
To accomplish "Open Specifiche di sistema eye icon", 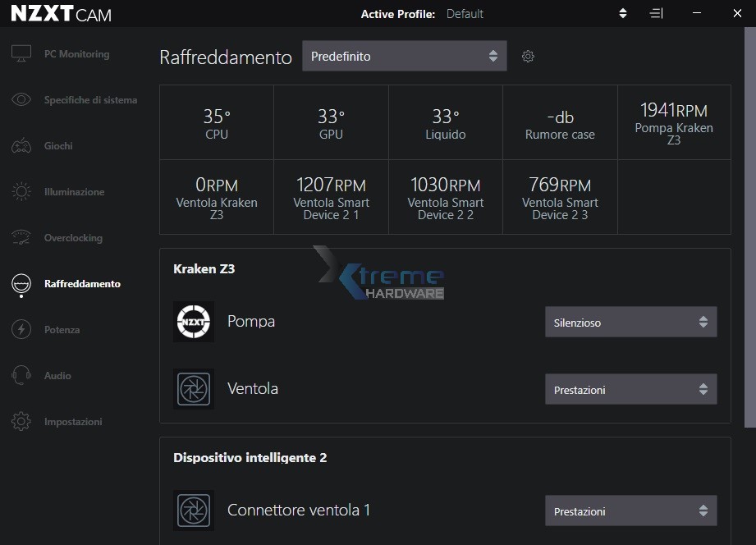I will (x=21, y=100).
